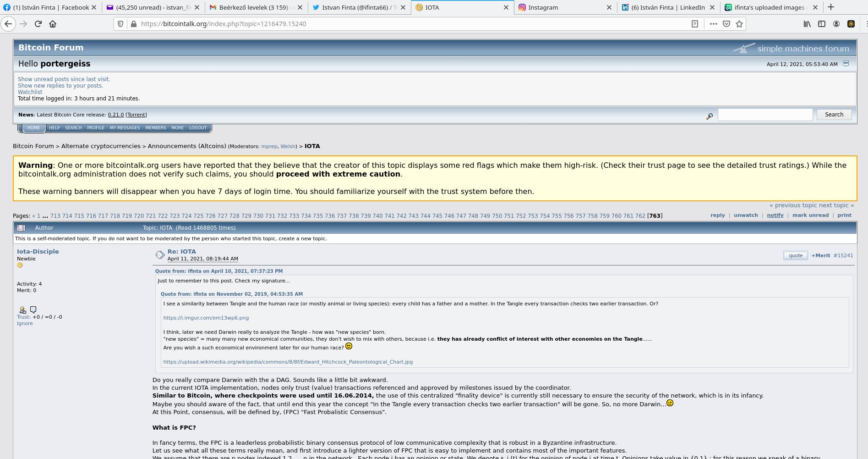Open page actions three-dot menu
The height and width of the screenshot is (459, 868).
click(713, 24)
